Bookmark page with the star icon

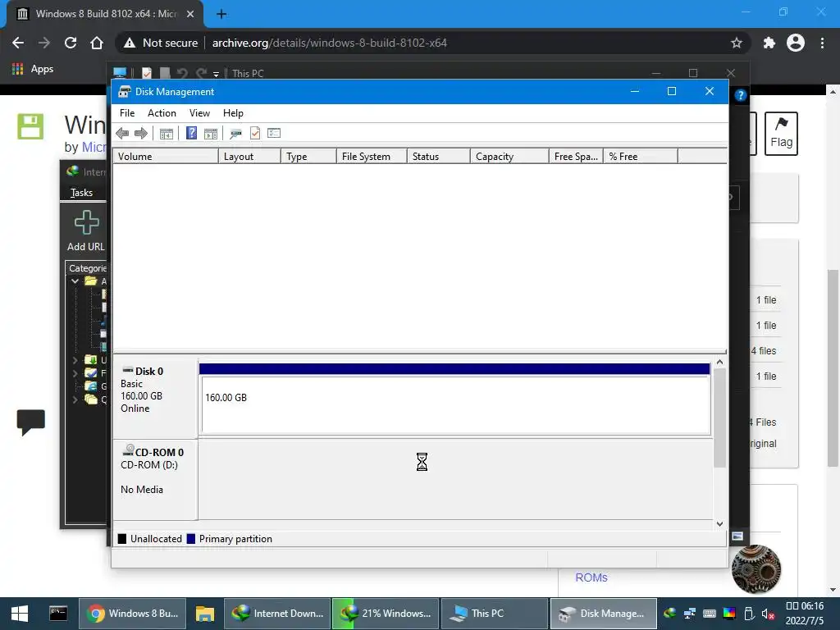click(737, 43)
